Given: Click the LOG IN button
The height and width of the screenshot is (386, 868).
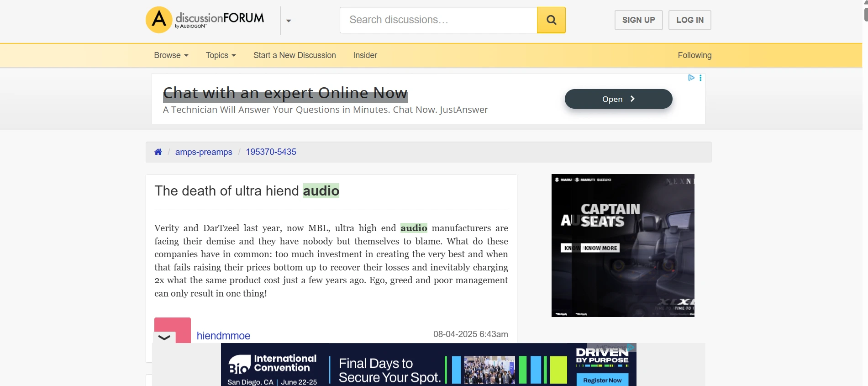Looking at the screenshot, I should point(689,20).
